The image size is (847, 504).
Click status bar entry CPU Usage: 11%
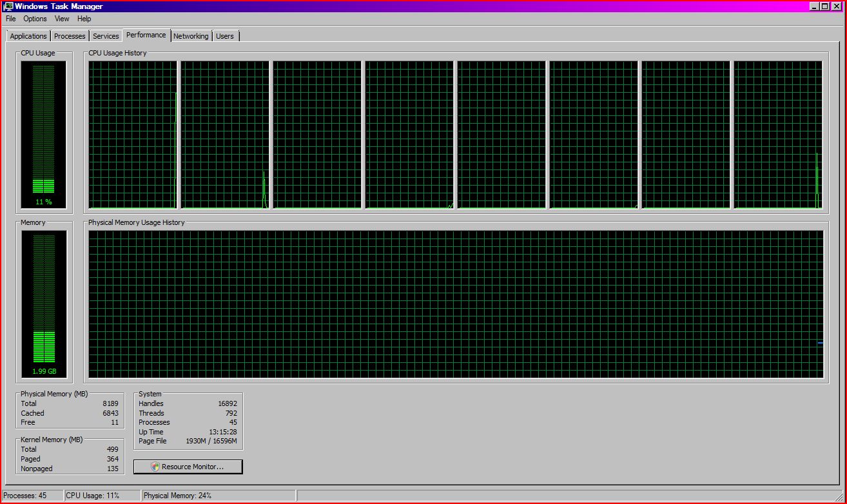coord(102,496)
